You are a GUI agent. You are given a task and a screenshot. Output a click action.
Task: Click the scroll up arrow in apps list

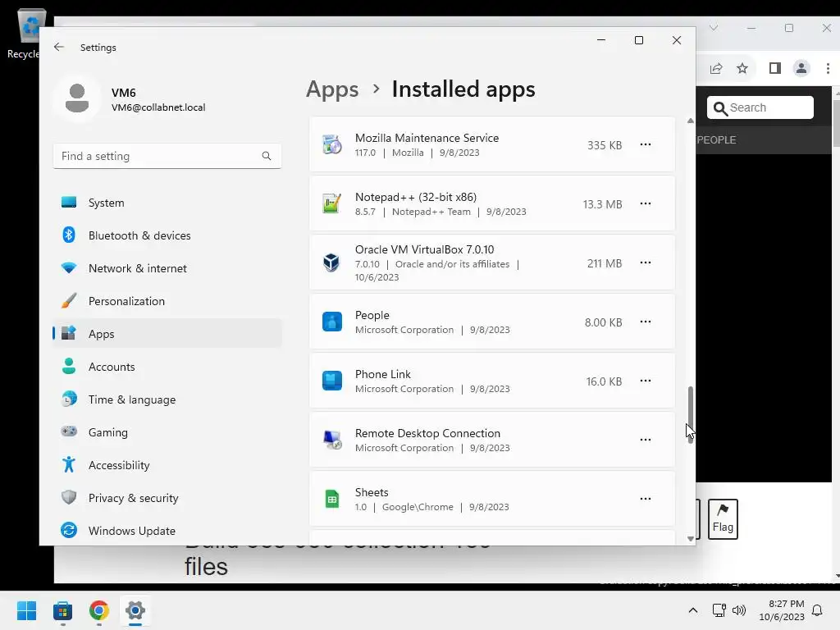pyautogui.click(x=691, y=121)
